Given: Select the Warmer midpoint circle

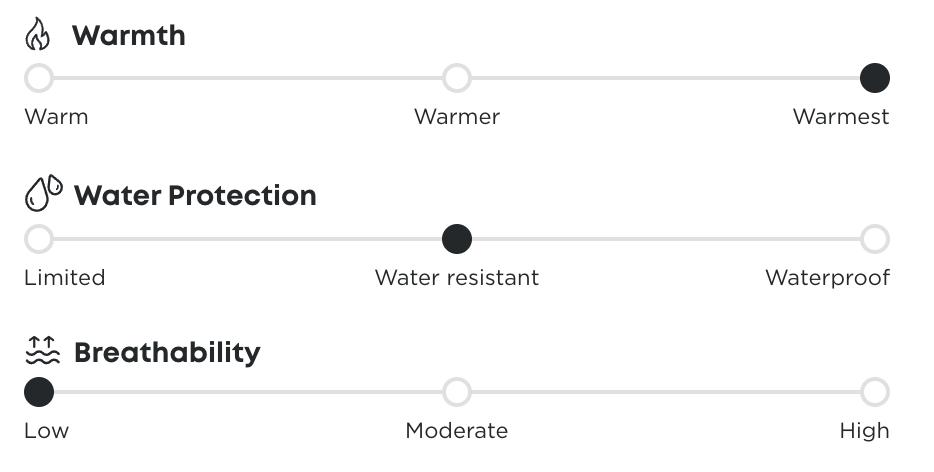Looking at the screenshot, I should pos(457,77).
